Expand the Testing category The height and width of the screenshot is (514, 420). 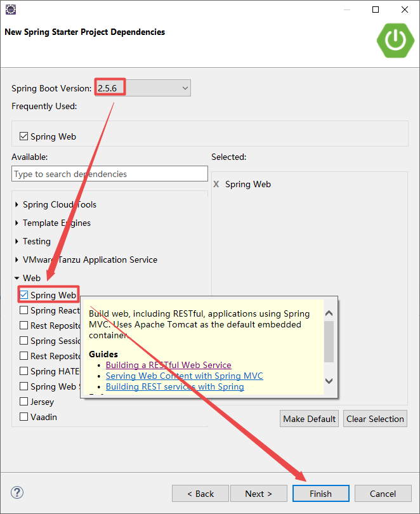pos(16,241)
